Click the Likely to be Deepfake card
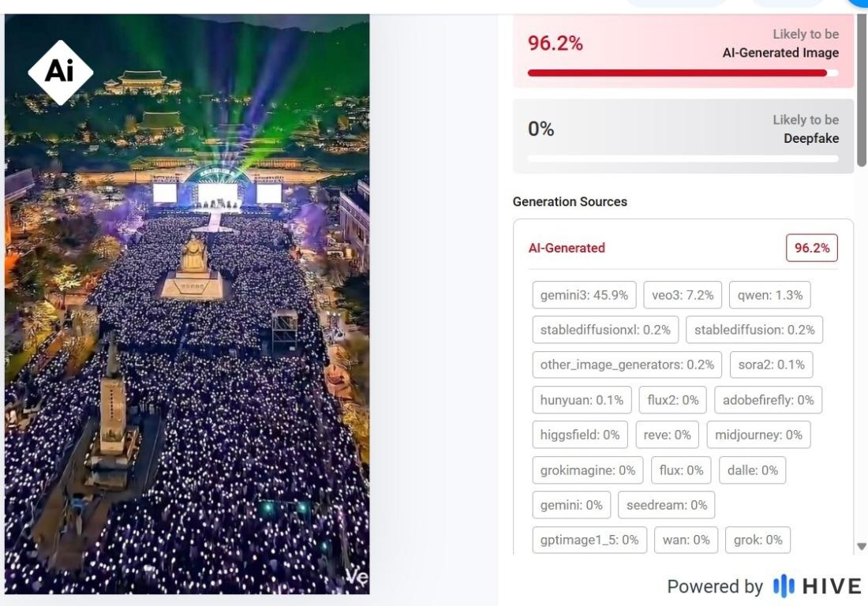This screenshot has width=868, height=606. click(683, 134)
